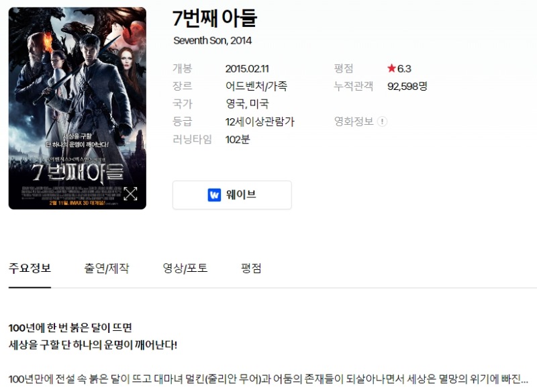The width and height of the screenshot is (537, 392).
Task: Click the 7번째 아들 poster thumbnail
Action: pyautogui.click(x=77, y=108)
